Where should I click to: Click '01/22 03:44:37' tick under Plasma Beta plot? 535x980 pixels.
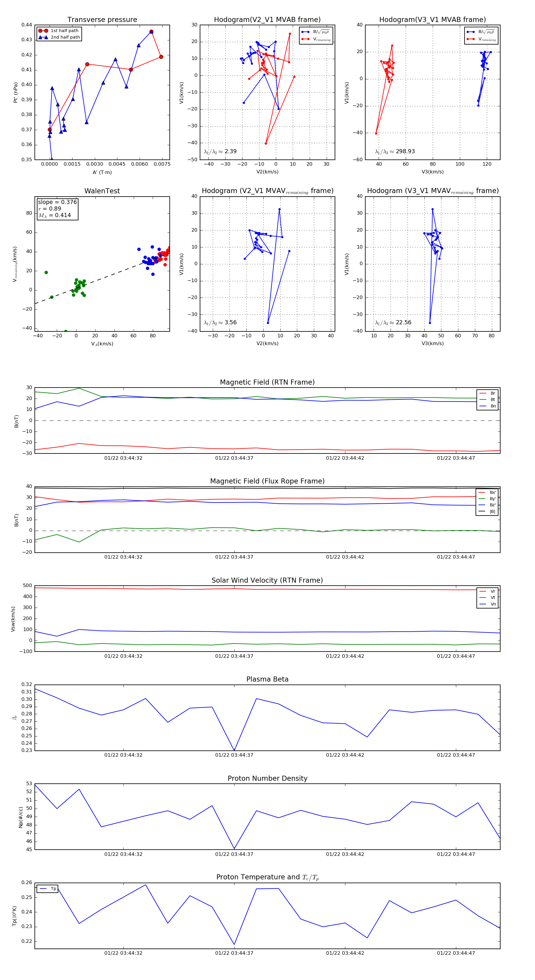pos(234,755)
